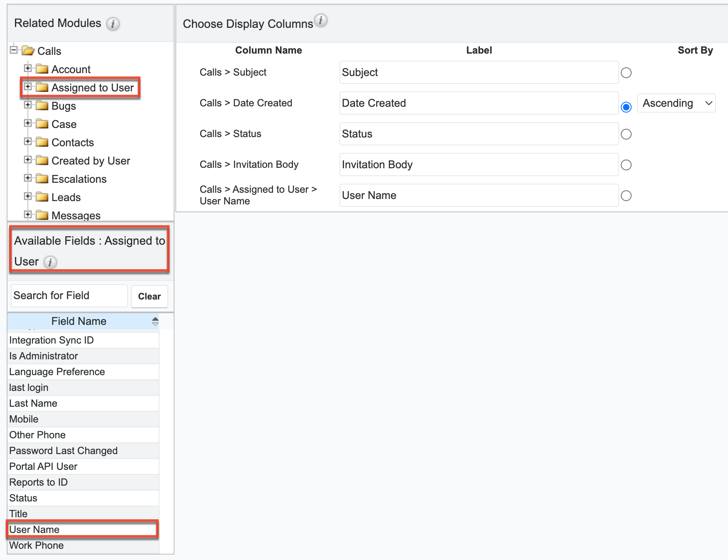
Task: Expand the Contacts module node
Action: pyautogui.click(x=28, y=142)
